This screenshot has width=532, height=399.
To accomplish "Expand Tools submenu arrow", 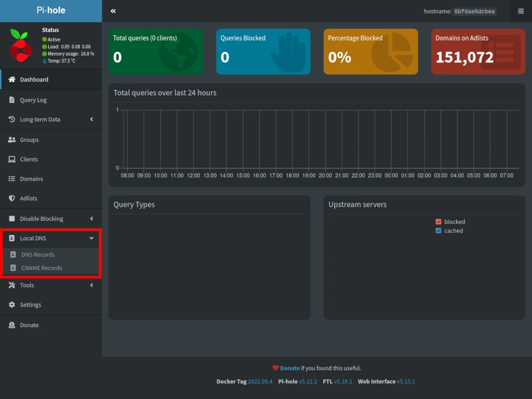I will (x=91, y=285).
